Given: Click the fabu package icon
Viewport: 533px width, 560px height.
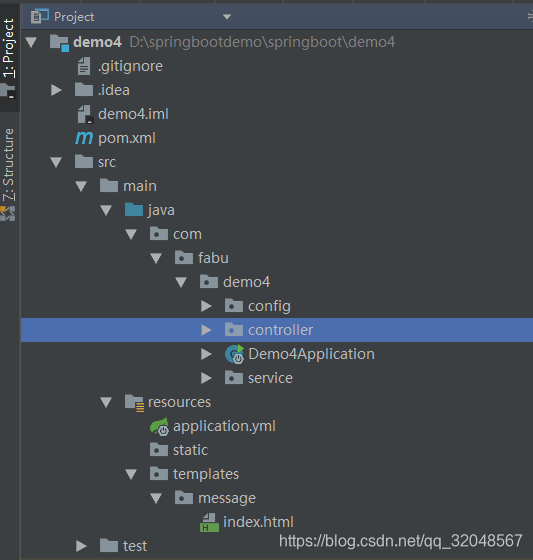Looking at the screenshot, I should pos(184,258).
